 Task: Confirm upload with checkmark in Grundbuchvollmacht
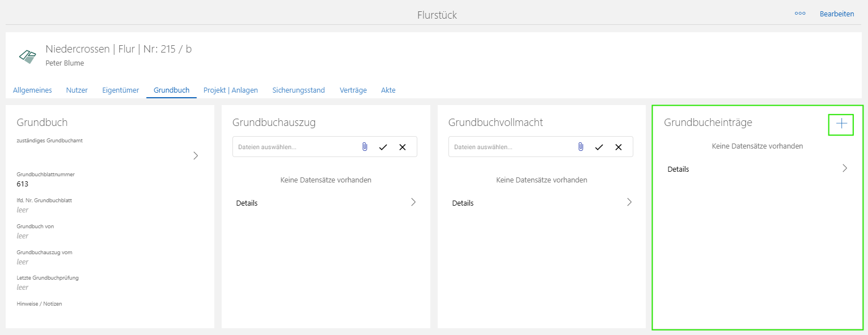[x=599, y=147]
